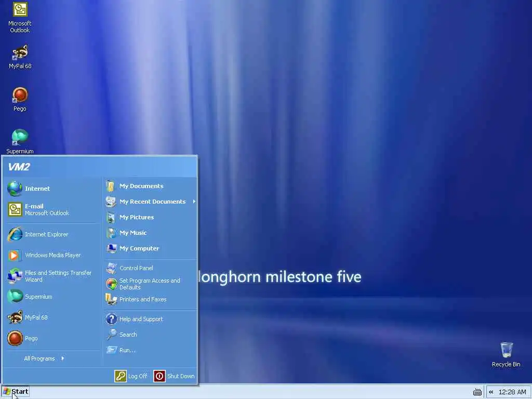Select Printers and Faxes label

(x=143, y=299)
